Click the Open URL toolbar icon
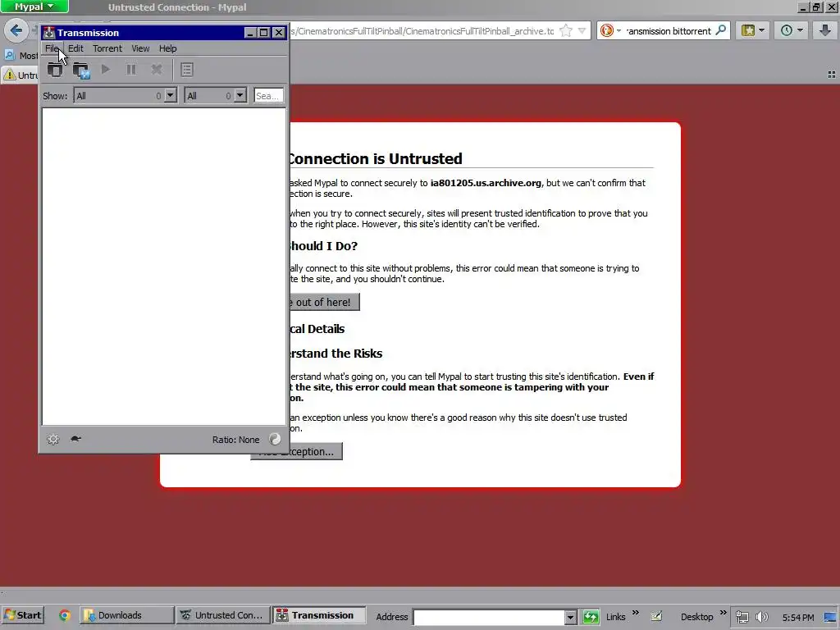The width and height of the screenshot is (840, 630). click(81, 70)
